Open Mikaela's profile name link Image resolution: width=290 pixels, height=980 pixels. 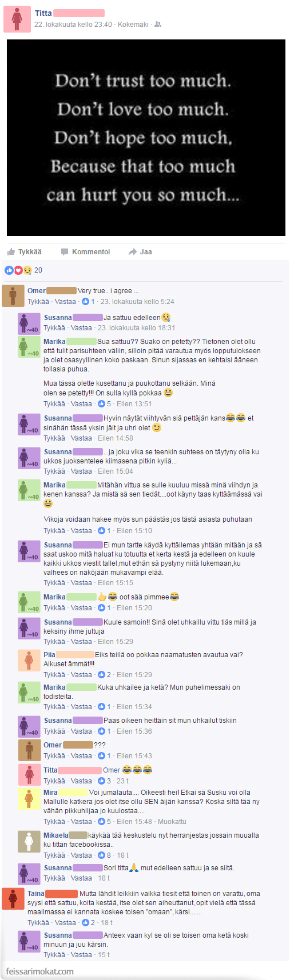[x=56, y=835]
